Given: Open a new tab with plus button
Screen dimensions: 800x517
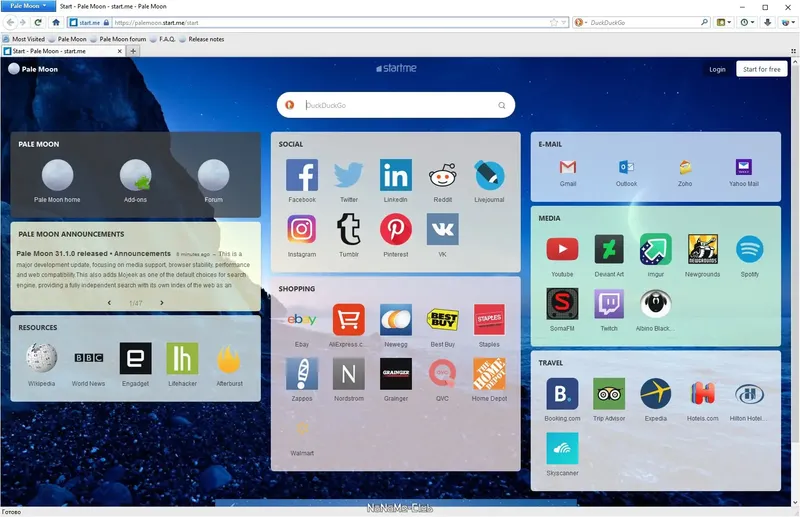Looking at the screenshot, I should 133,51.
